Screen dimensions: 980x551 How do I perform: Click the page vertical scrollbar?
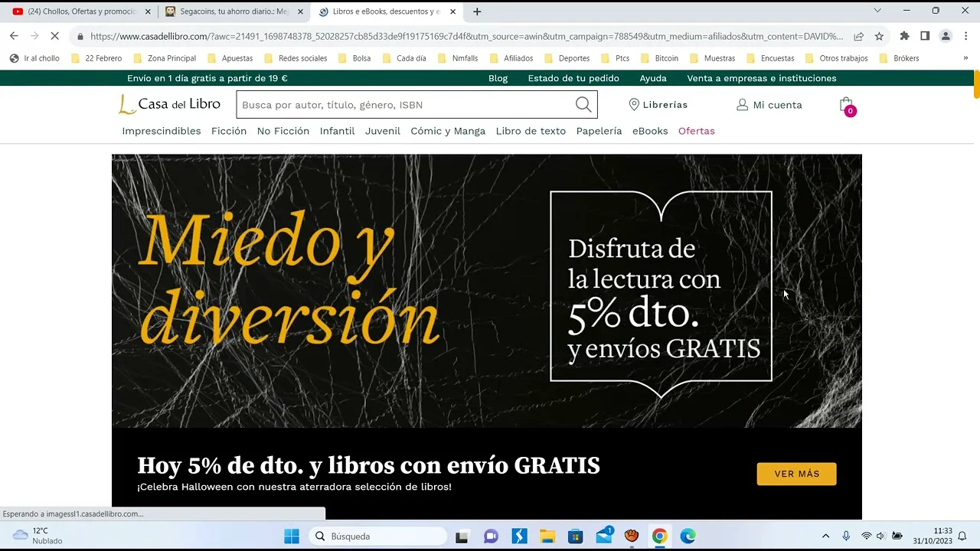(x=976, y=84)
